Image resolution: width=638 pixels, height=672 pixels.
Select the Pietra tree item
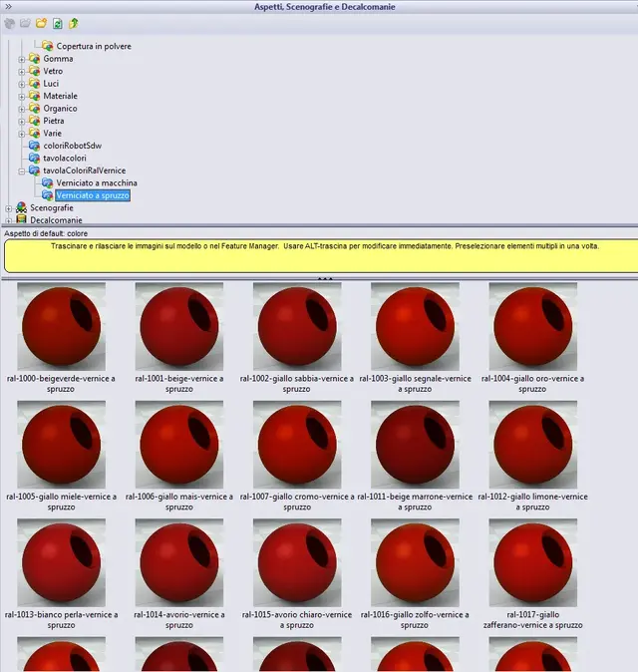(x=54, y=121)
